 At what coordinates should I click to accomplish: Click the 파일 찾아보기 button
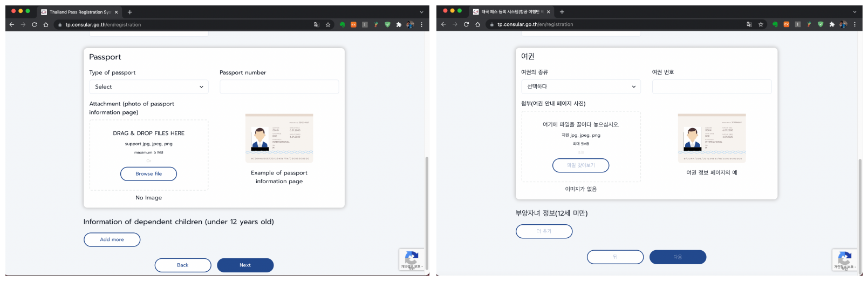click(x=581, y=165)
